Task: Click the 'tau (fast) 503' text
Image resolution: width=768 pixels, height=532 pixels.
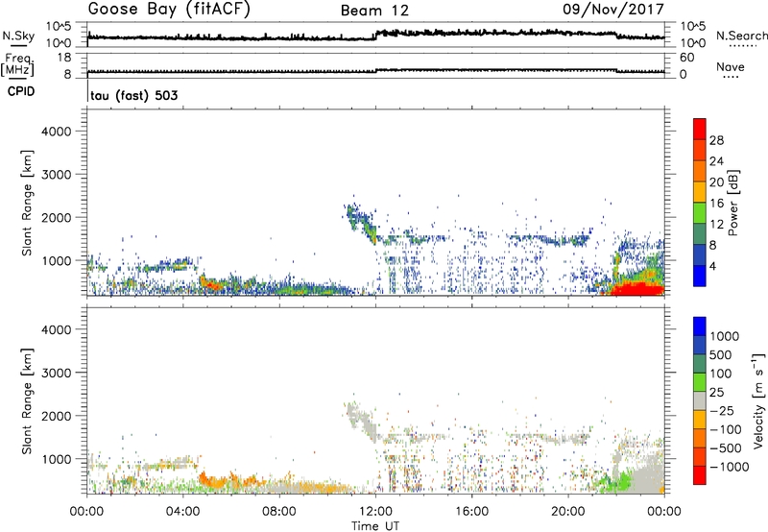Action: tap(133, 95)
